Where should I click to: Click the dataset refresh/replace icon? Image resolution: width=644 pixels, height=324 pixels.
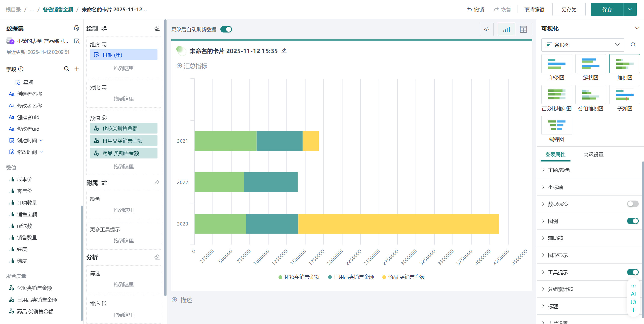pos(77,28)
